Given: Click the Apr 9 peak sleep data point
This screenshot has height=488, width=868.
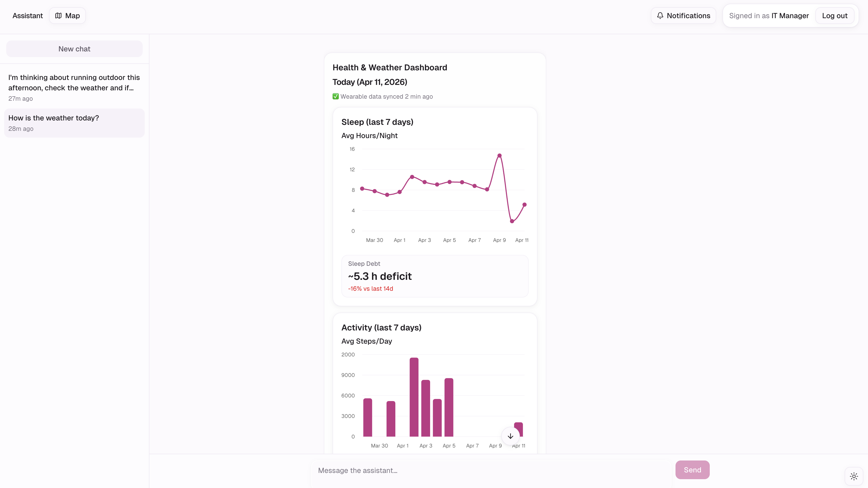Looking at the screenshot, I should (499, 156).
